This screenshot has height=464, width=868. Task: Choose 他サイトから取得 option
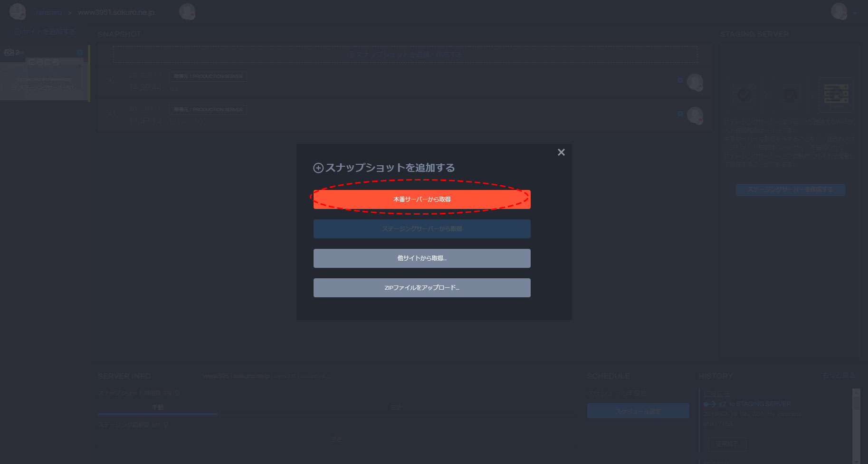[x=421, y=258]
